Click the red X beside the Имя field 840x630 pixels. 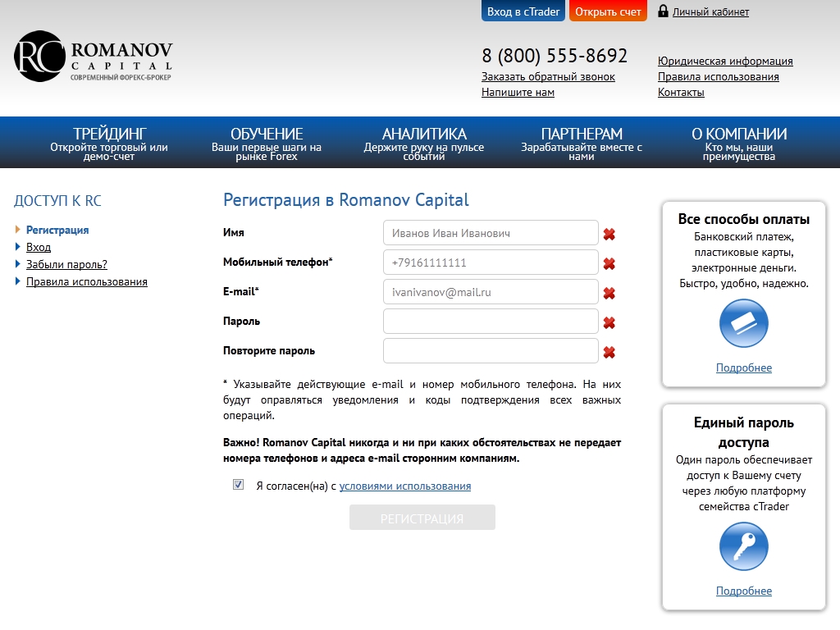click(609, 235)
